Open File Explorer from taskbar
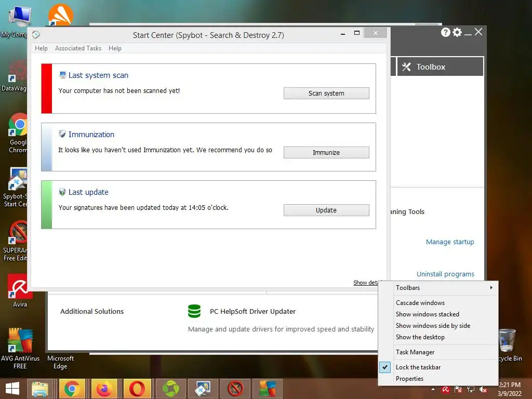The width and height of the screenshot is (532, 399). [x=39, y=389]
